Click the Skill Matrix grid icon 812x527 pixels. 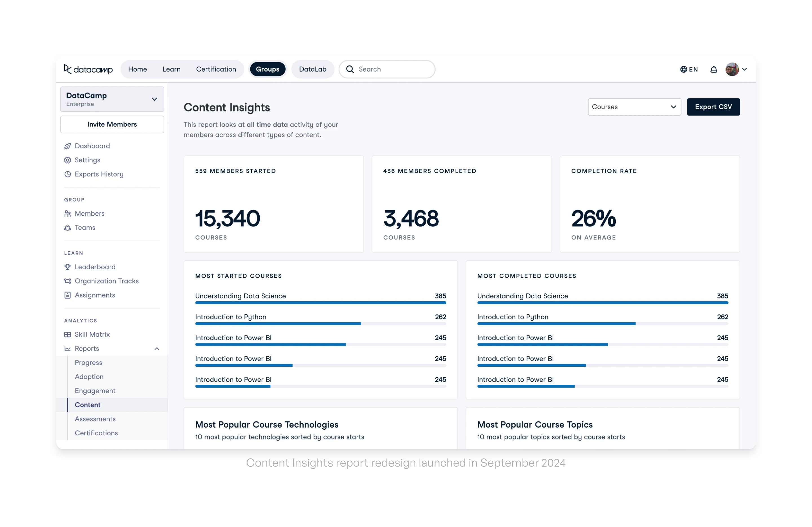[68, 335]
